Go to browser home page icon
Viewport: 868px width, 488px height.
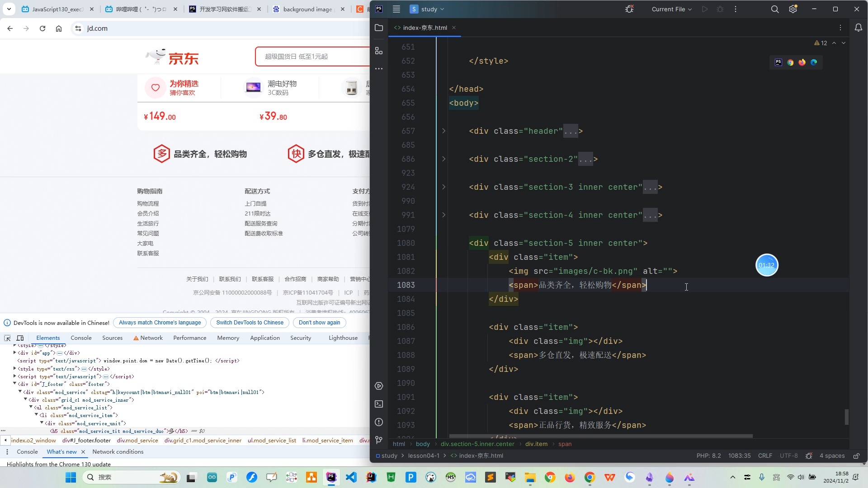coord(59,28)
